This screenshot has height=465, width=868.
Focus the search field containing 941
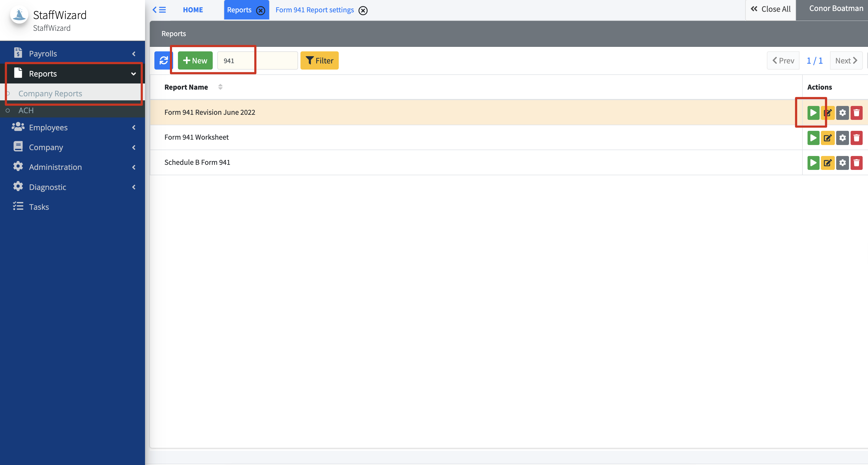(257, 61)
